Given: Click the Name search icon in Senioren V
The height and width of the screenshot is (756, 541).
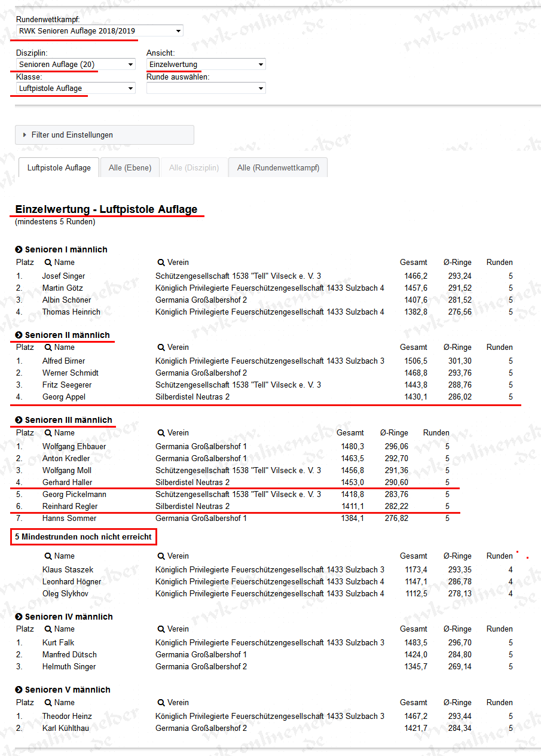Looking at the screenshot, I should [48, 703].
